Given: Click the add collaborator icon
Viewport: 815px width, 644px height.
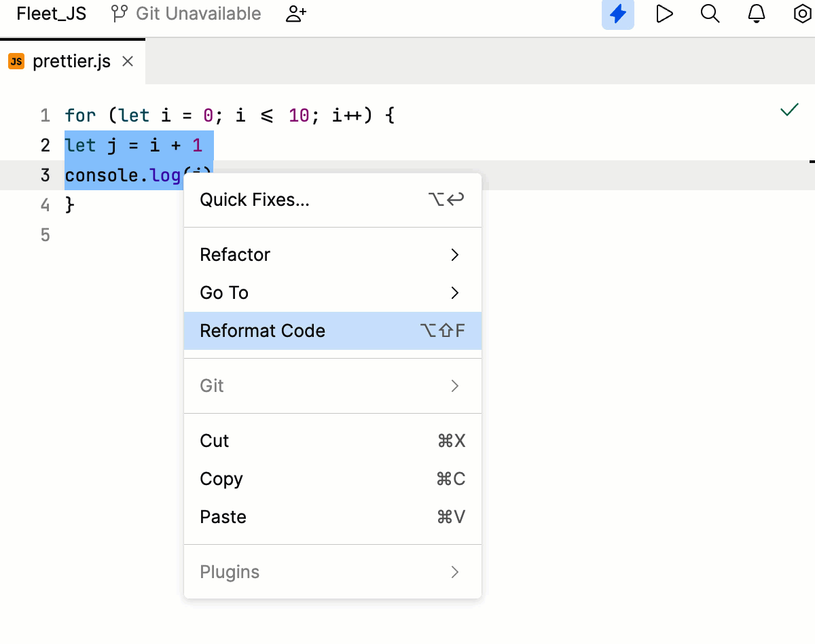Looking at the screenshot, I should point(295,14).
